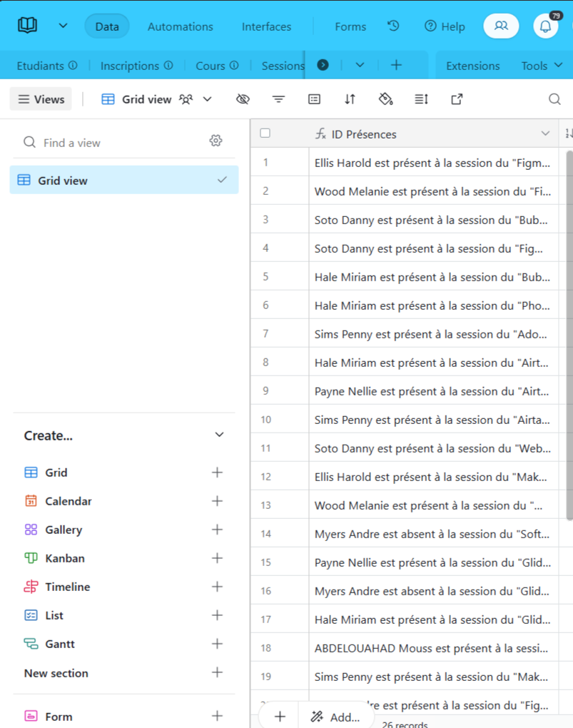Select row 9 Payne Nellie cell
The image size is (573, 728).
[434, 391]
